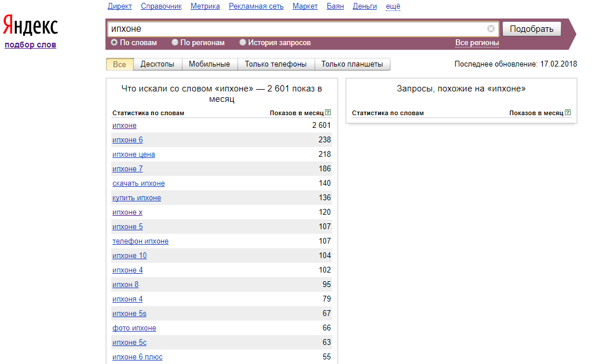Select the 95 value for ипхон 8
The width and height of the screenshot is (595, 364).
pos(327,284)
